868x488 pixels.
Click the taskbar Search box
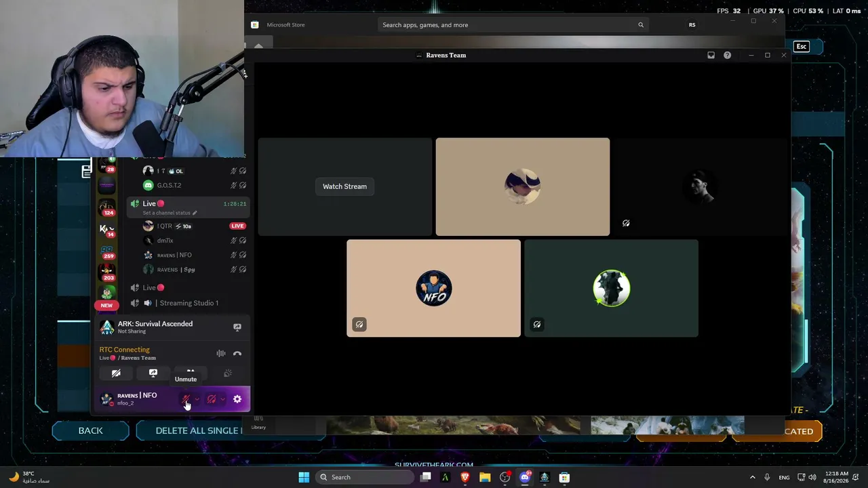click(366, 477)
